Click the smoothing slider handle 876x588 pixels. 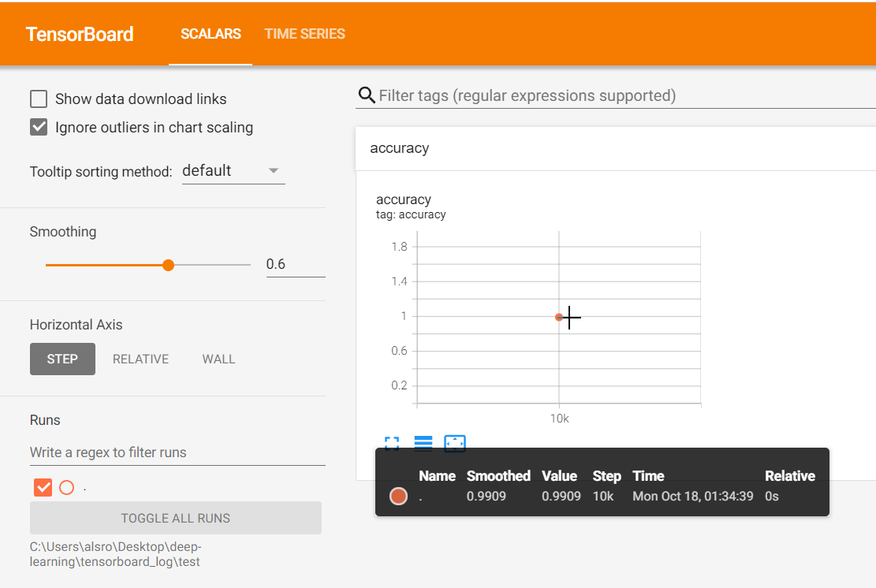168,266
